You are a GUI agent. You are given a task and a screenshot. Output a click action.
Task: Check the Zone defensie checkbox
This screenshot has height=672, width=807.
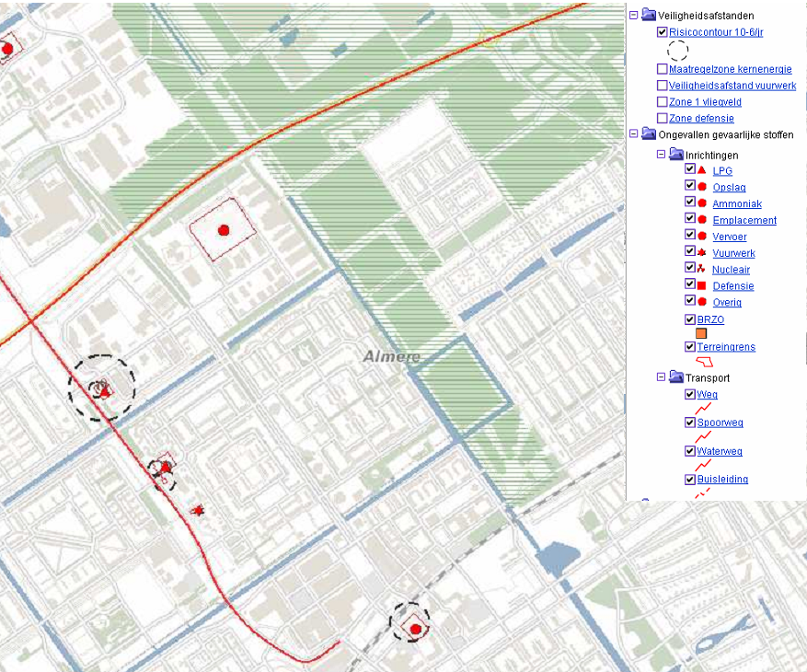(x=663, y=118)
